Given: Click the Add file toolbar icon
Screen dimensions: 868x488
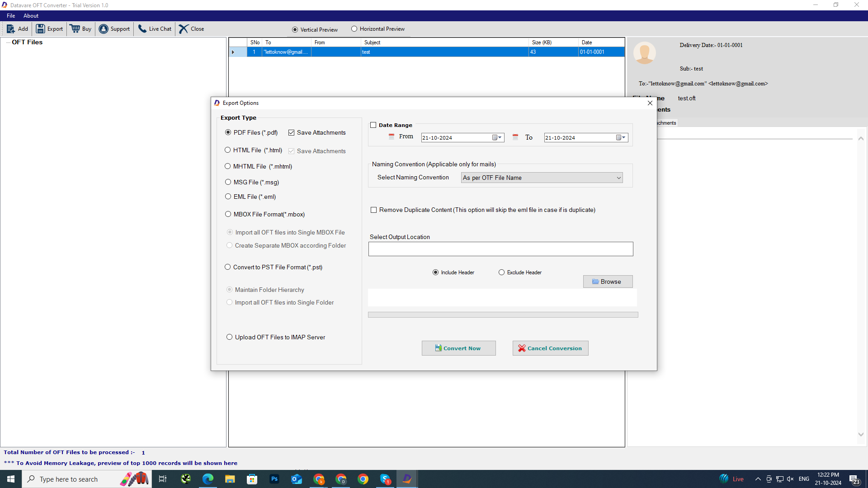Looking at the screenshot, I should [x=11, y=29].
